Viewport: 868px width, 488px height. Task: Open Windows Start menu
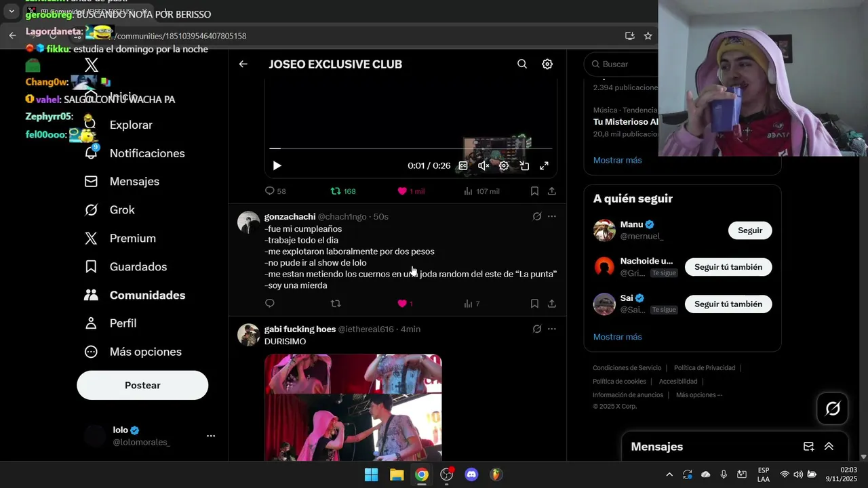click(x=372, y=474)
